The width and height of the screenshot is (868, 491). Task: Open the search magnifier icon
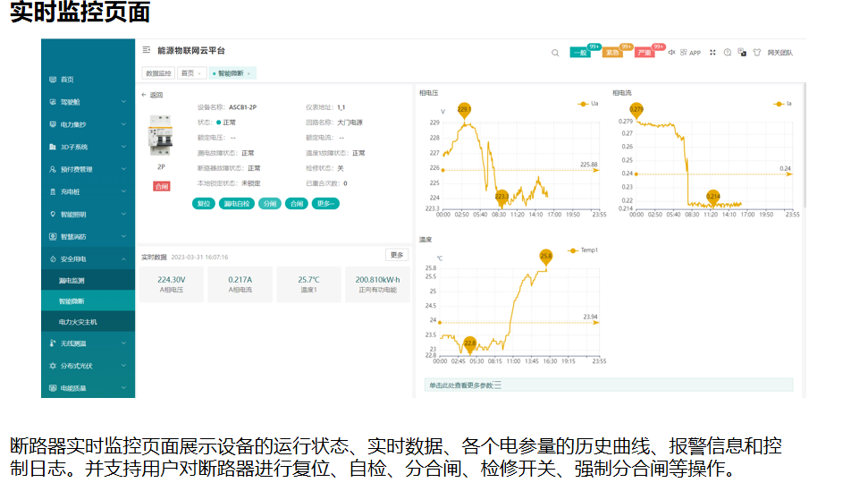554,53
